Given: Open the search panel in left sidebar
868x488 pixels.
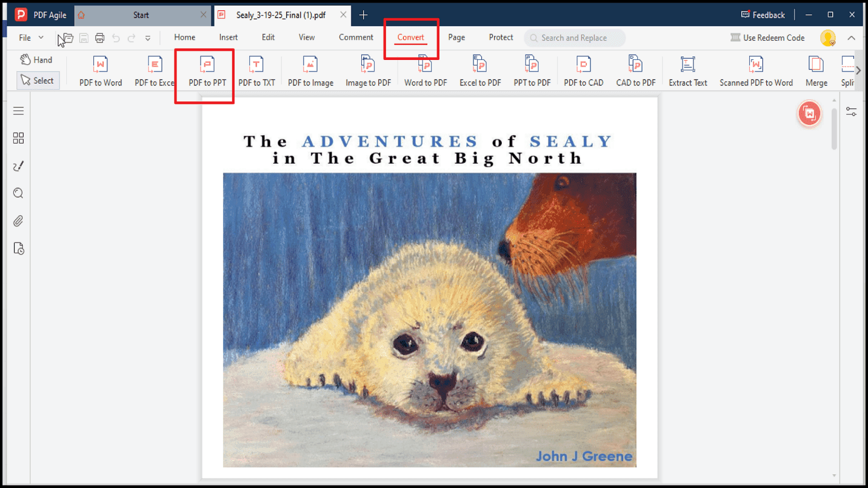Looking at the screenshot, I should [18, 193].
